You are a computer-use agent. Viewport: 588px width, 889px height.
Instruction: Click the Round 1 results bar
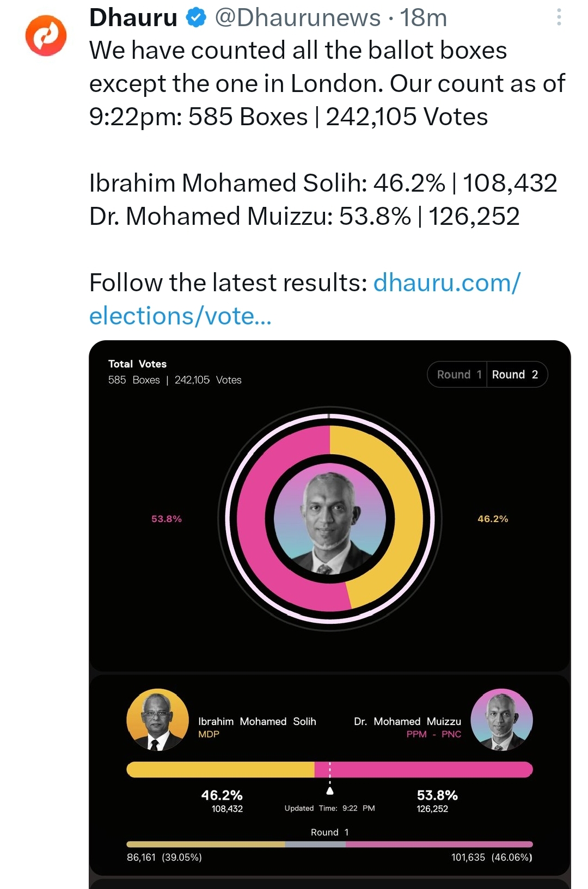329,844
